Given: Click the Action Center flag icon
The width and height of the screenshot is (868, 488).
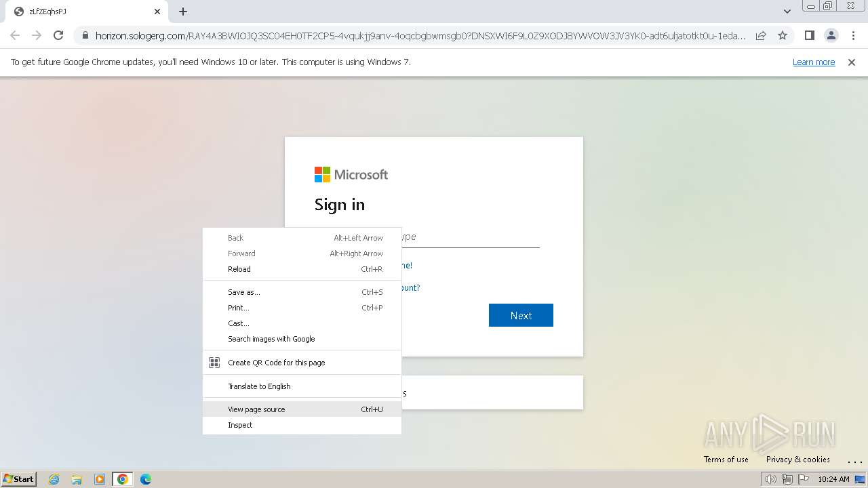Looking at the screenshot, I should pos(804,479).
